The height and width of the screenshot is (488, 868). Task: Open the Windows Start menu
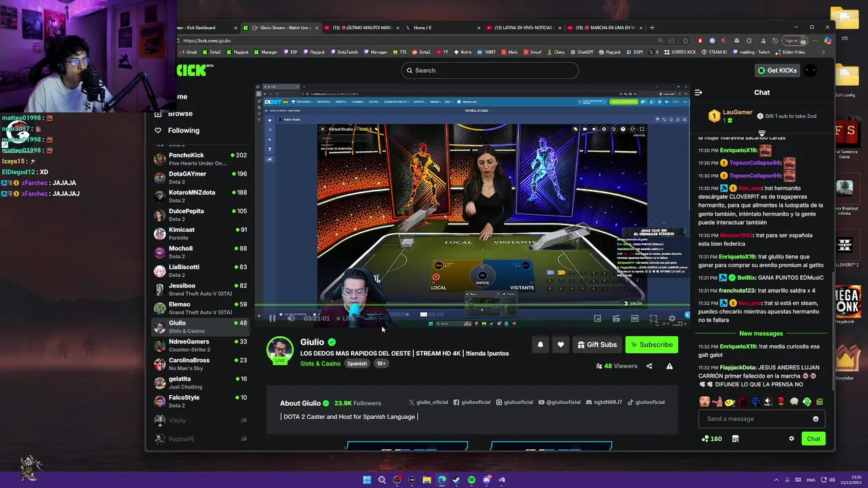pyautogui.click(x=367, y=480)
